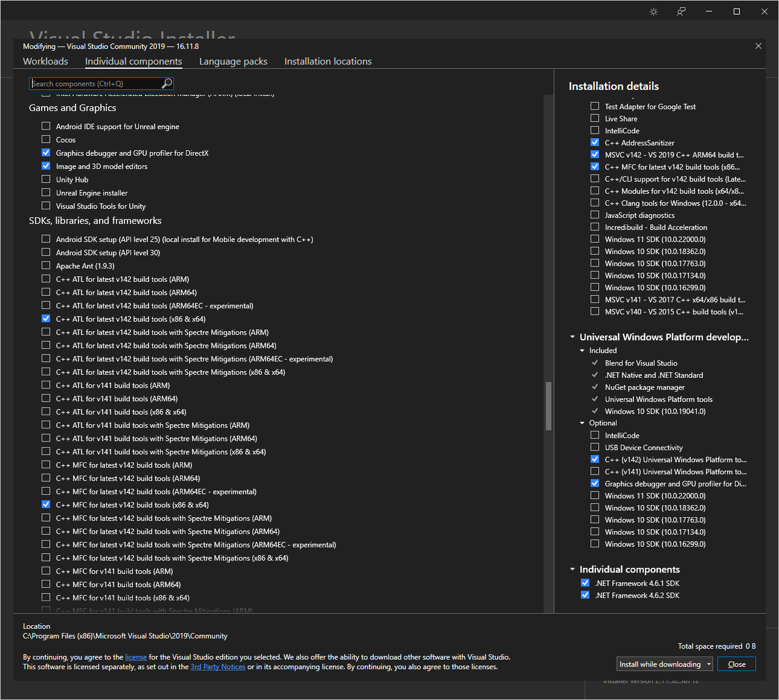Check Test Adapter for Google Test
Image resolution: width=779 pixels, height=700 pixels.
coord(595,106)
